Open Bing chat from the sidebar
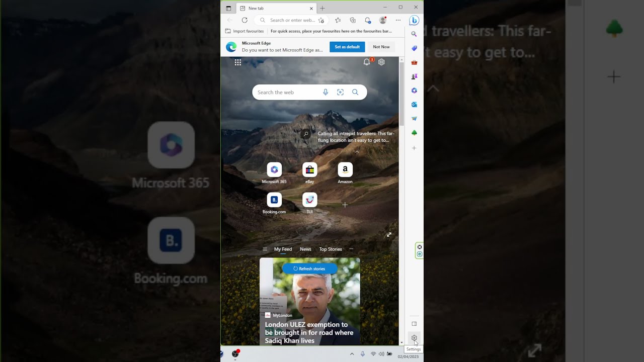Viewport: 644px width, 362px height. [x=414, y=20]
